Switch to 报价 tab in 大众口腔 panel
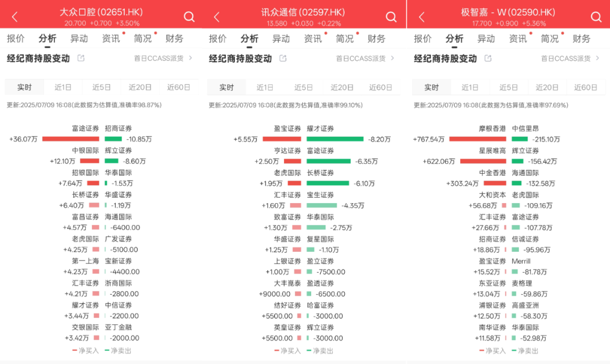Image resolution: width=610 pixels, height=364 pixels. coord(16,38)
